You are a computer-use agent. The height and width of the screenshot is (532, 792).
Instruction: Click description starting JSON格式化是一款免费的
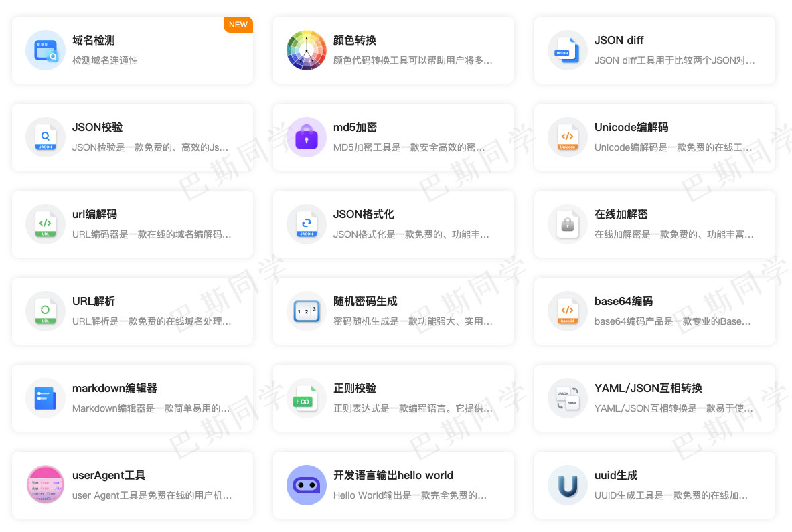411,234
